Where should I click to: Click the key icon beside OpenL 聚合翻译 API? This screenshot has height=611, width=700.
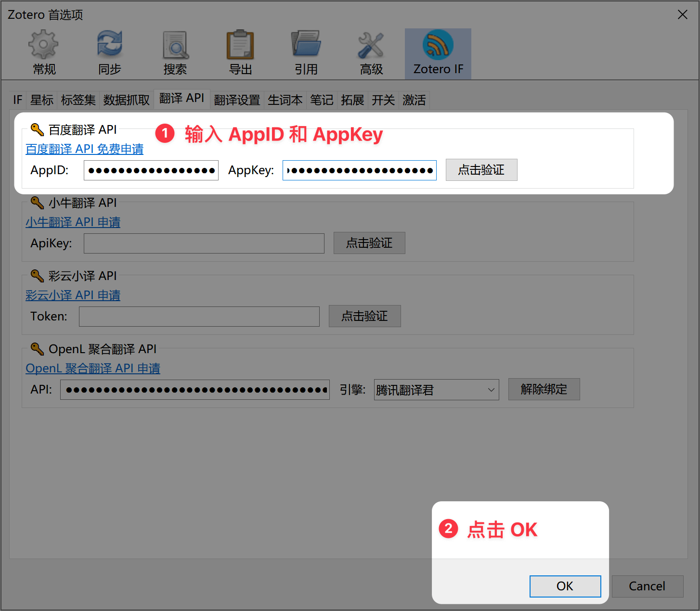[37, 349]
